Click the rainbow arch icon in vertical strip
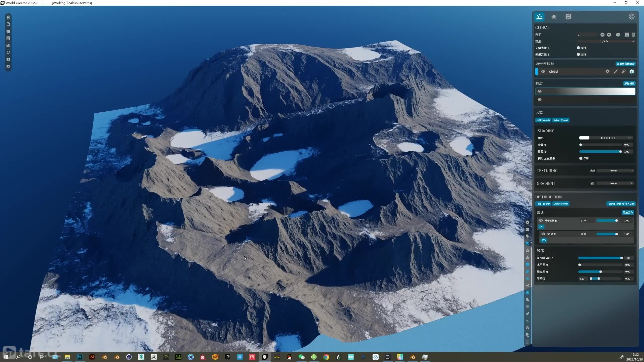This screenshot has width=644, height=362. [x=528, y=328]
